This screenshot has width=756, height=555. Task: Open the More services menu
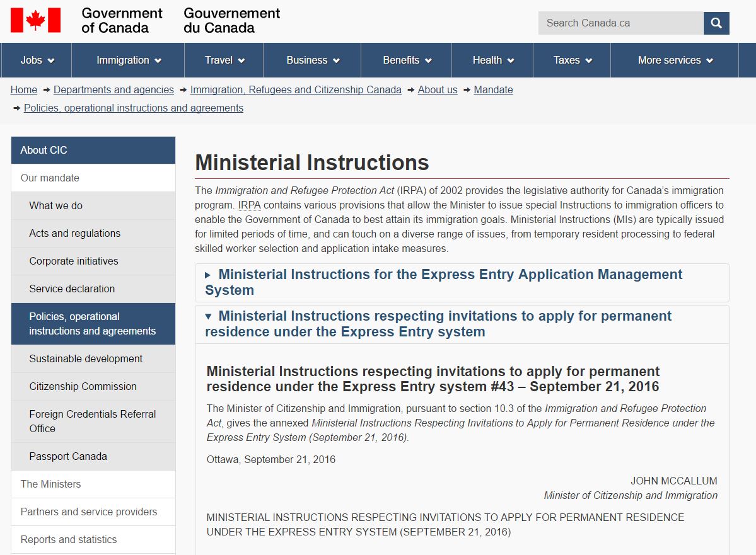tap(675, 60)
